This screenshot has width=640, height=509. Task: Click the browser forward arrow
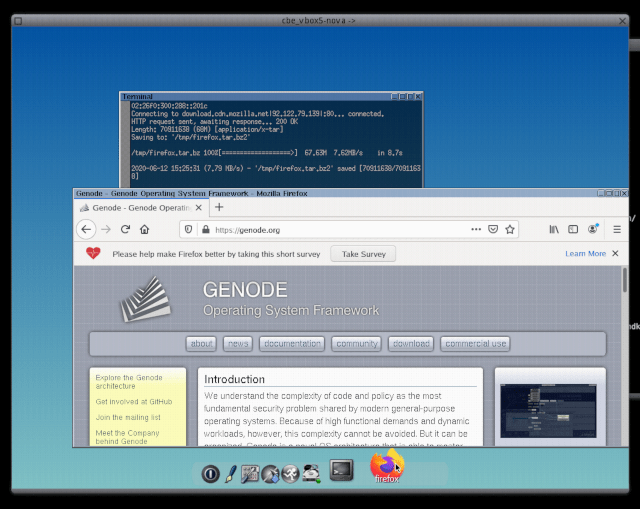point(106,229)
